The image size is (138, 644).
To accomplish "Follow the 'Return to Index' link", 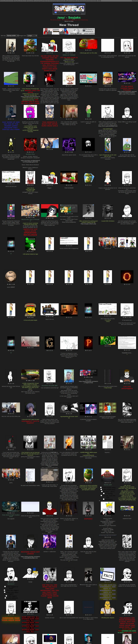I will (69, 21).
